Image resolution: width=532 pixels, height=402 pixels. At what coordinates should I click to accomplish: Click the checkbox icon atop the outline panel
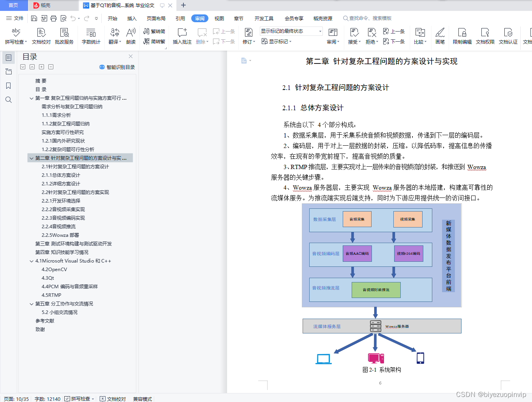(23, 67)
